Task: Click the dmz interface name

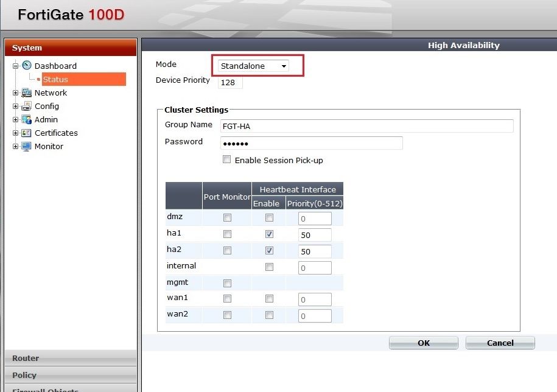Action: (175, 216)
